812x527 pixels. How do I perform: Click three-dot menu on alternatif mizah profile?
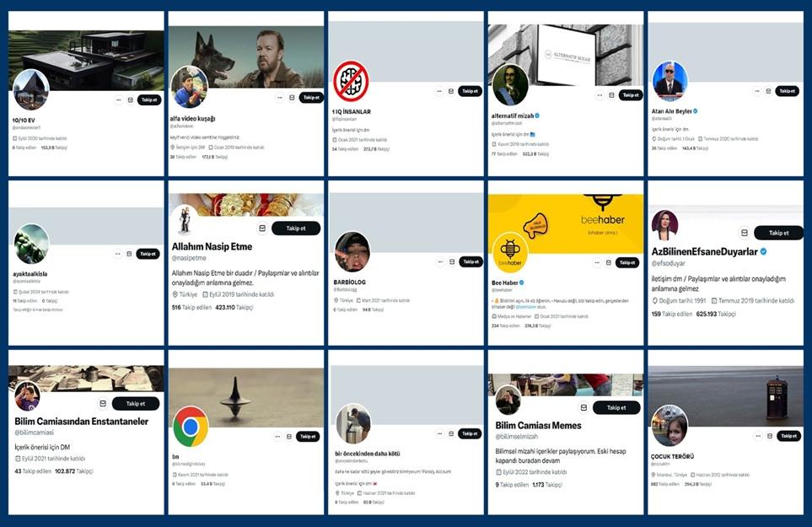[x=600, y=95]
